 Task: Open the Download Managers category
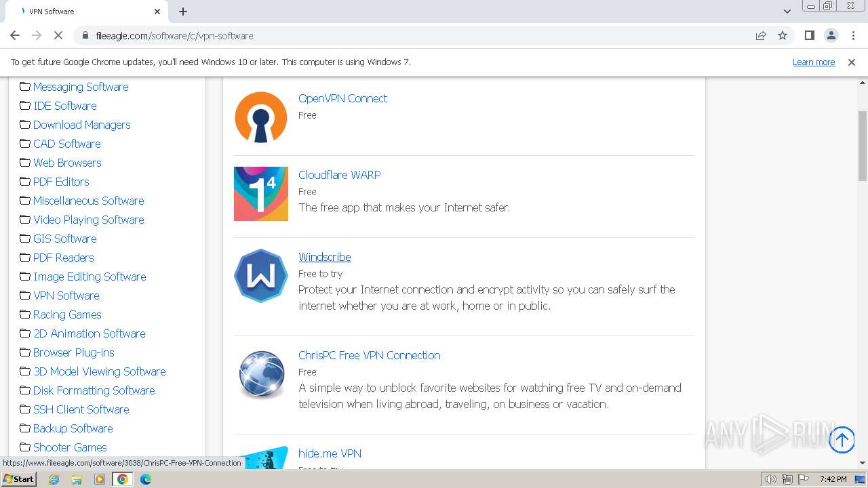coord(82,125)
